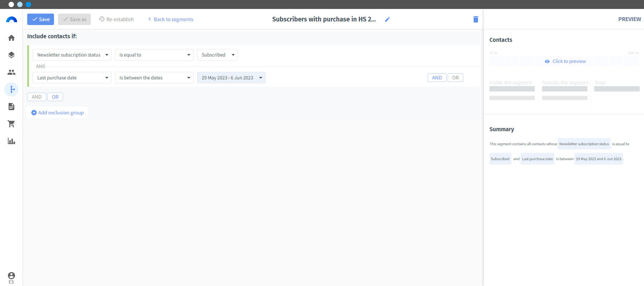Edit the segment name with the pencil icon
644x286 pixels.
tap(387, 19)
